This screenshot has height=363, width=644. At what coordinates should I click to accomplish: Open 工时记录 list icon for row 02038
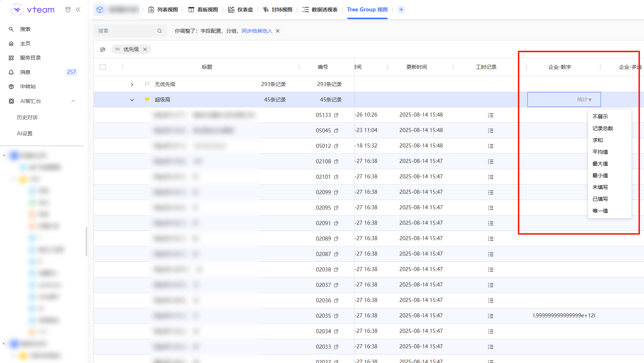(490, 270)
